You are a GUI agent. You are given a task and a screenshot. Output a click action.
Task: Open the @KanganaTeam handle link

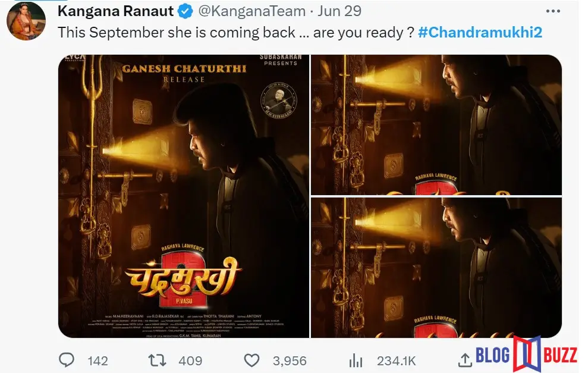pyautogui.click(x=251, y=11)
